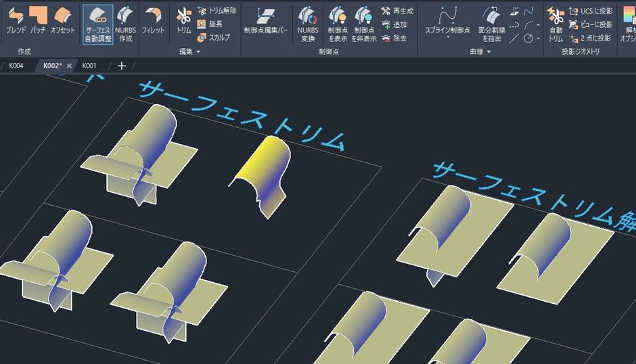Viewport: 636px width, 364px height.
Task: Click the 3D polyline icon in 曲線 panel
Action: [x=514, y=12]
